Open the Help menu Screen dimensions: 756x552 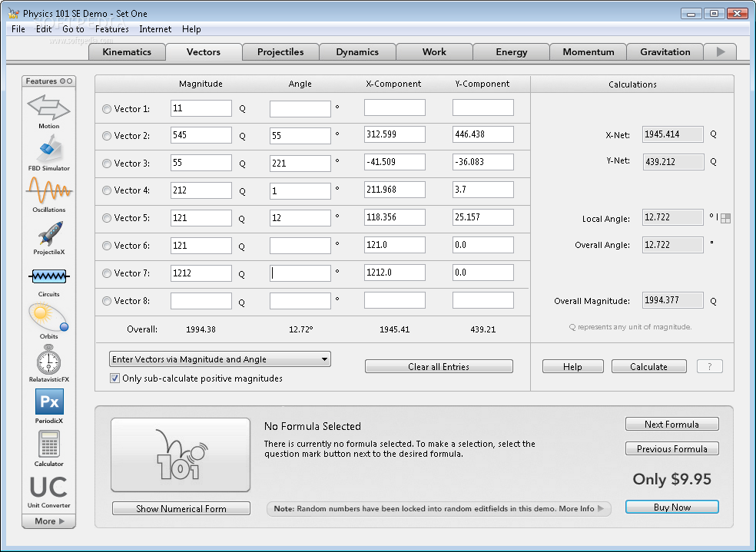191,29
